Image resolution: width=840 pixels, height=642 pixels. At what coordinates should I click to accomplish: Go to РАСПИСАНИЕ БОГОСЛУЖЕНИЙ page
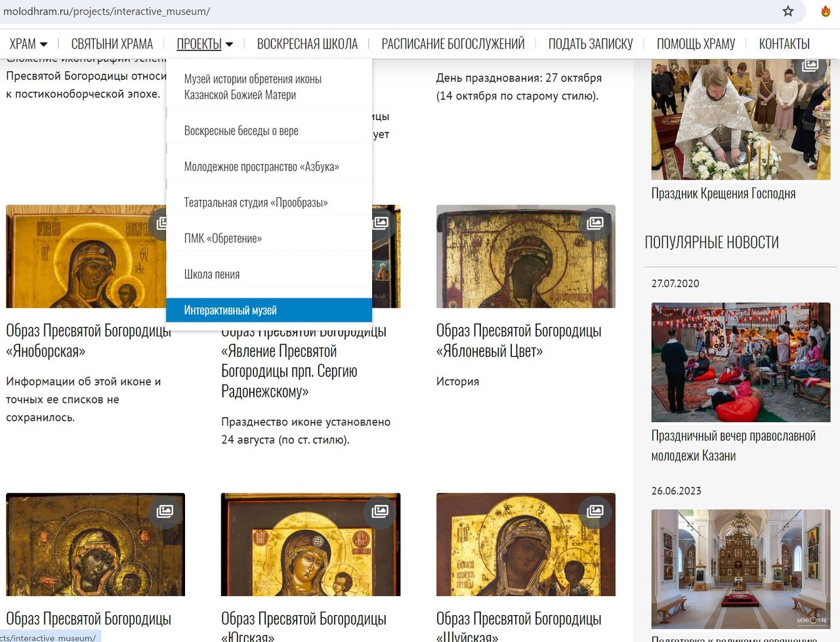(x=453, y=44)
